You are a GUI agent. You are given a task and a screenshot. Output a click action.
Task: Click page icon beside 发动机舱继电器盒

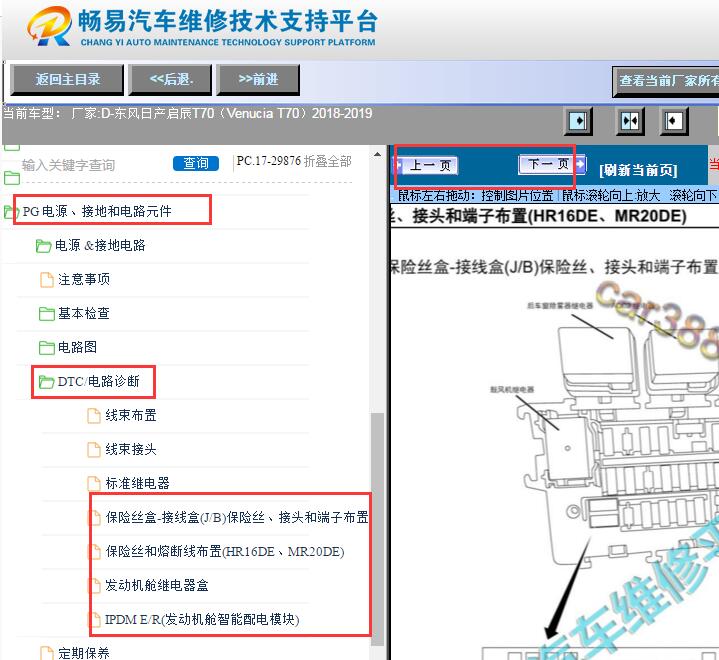95,586
